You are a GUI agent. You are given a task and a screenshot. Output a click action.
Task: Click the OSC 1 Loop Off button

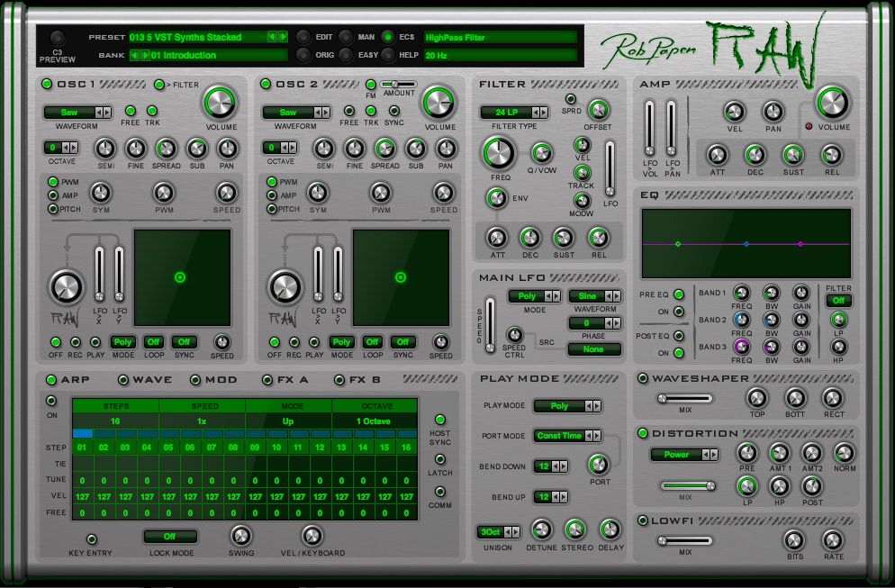pyautogui.click(x=154, y=342)
